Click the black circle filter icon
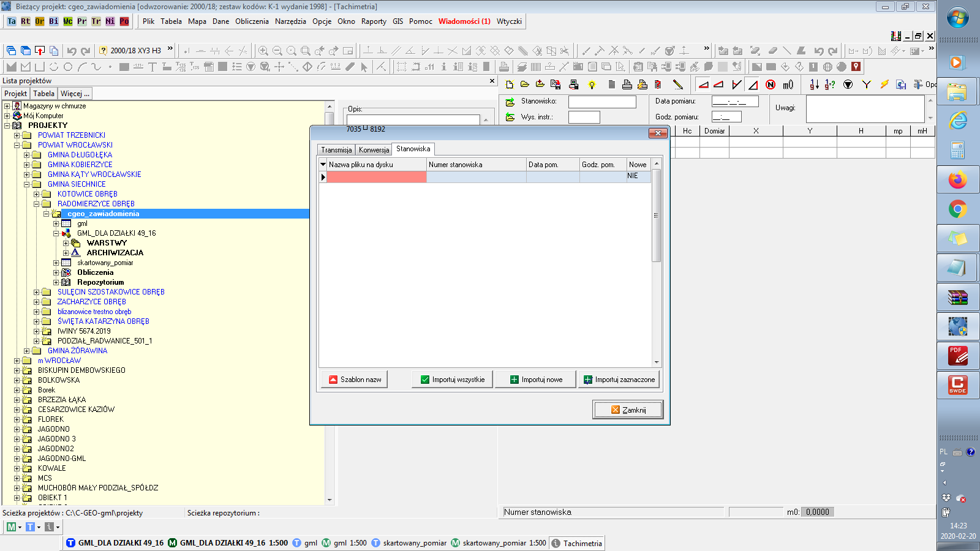 tap(848, 84)
